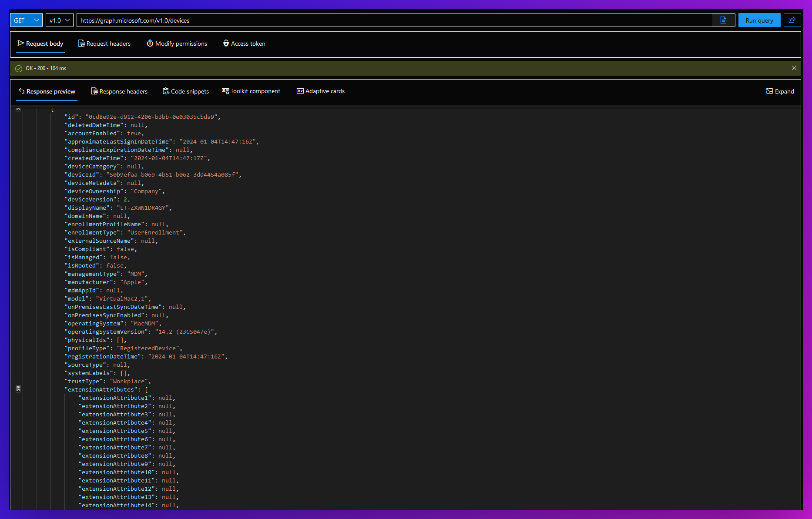The image size is (812, 519).
Task: Click the document icon in URL bar
Action: 723,20
